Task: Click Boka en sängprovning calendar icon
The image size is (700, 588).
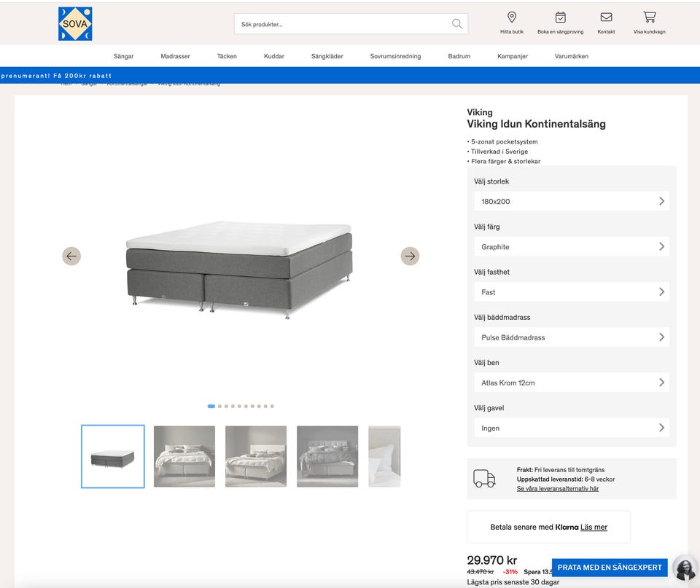Action: click(x=560, y=17)
